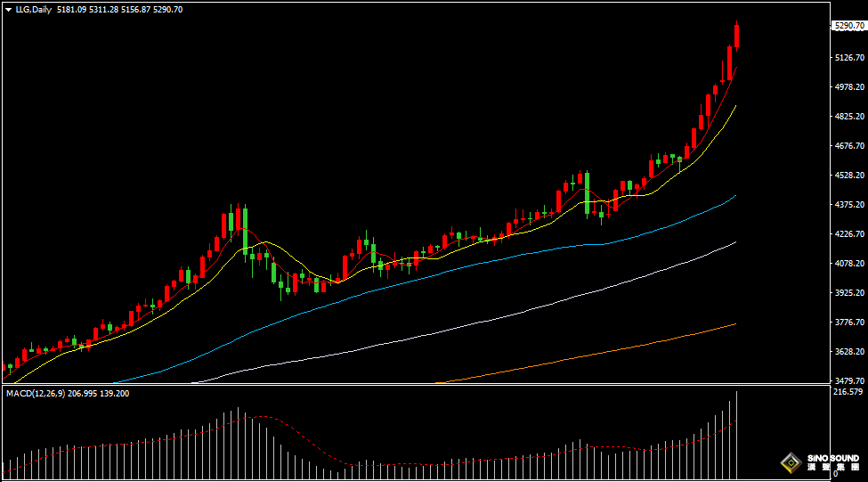The height and width of the screenshot is (482, 868).
Task: Select the topmost red candlestick at chart peak
Action: (x=737, y=36)
